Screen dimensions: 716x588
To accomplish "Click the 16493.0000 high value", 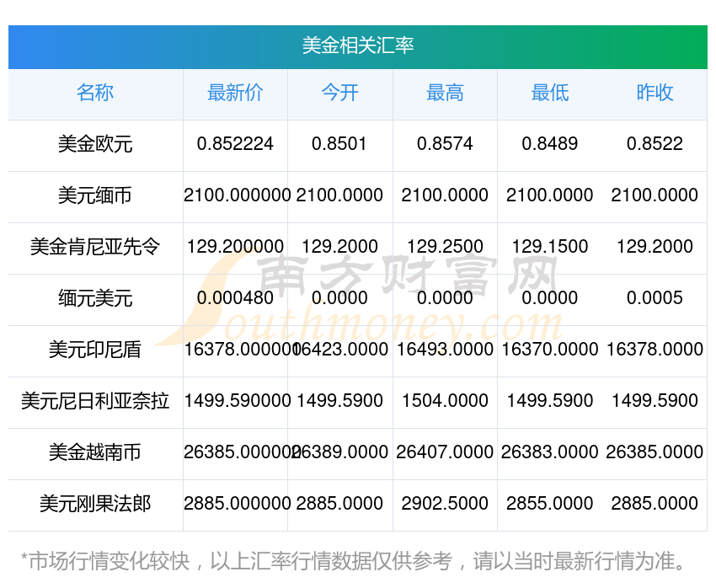I will point(445,350).
